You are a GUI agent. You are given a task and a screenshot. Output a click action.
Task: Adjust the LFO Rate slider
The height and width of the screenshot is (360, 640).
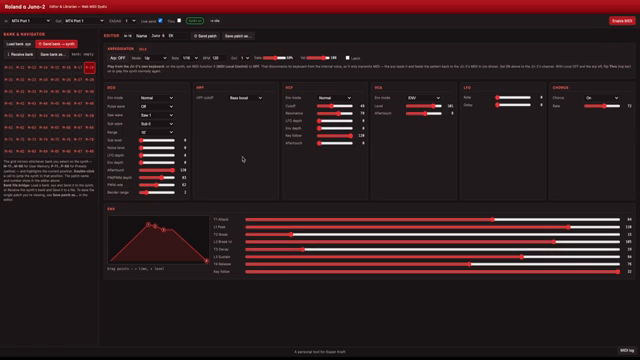click(x=513, y=98)
